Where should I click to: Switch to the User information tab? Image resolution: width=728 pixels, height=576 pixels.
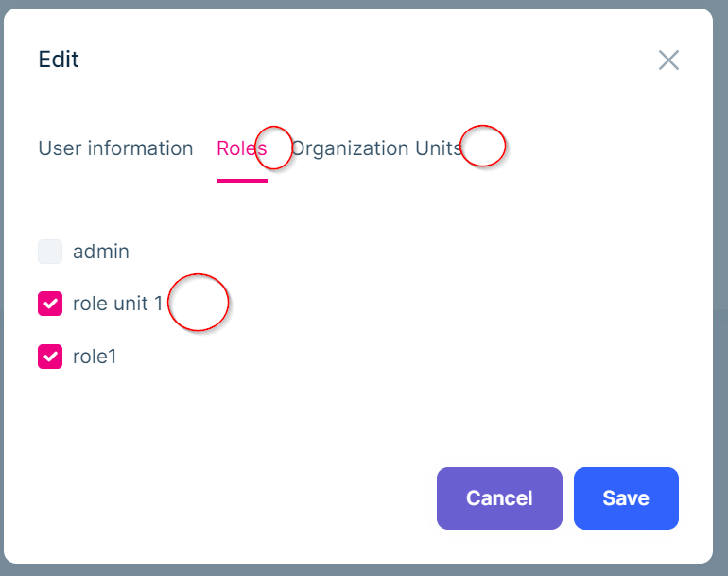pos(115,148)
